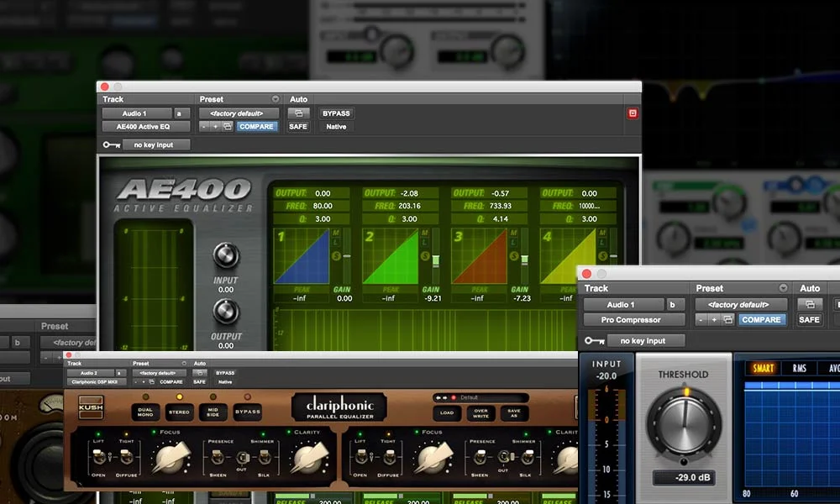This screenshot has height=504, width=840.
Task: Click the key input icon in Pro Compressor window
Action: pyautogui.click(x=595, y=341)
